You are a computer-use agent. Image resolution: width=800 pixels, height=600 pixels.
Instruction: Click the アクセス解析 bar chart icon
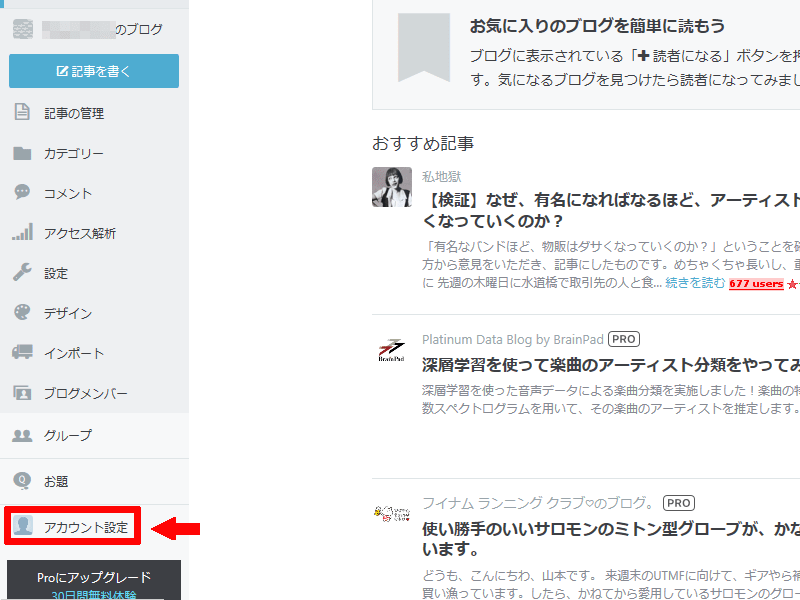[22, 232]
